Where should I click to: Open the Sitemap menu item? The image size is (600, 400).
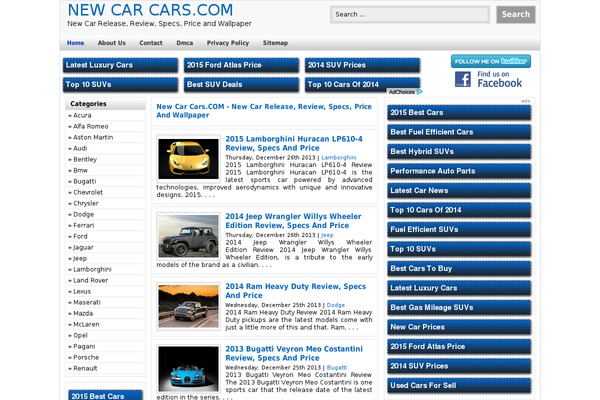(275, 43)
